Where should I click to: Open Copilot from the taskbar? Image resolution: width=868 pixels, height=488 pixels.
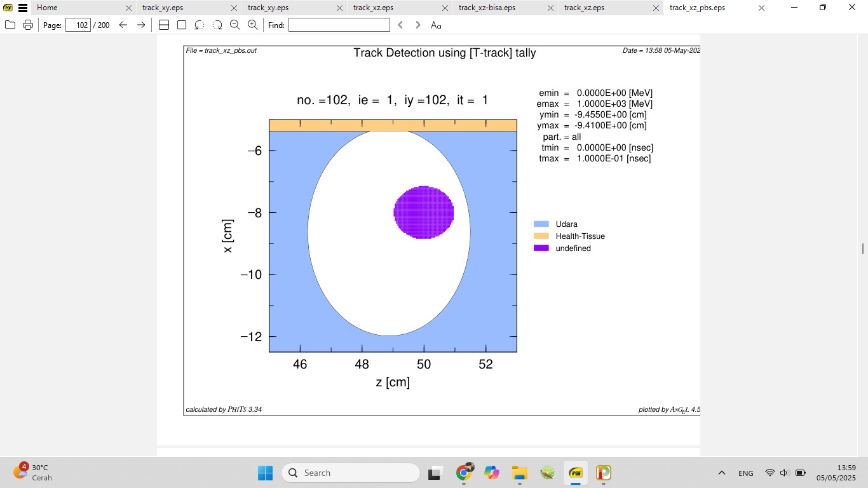492,473
